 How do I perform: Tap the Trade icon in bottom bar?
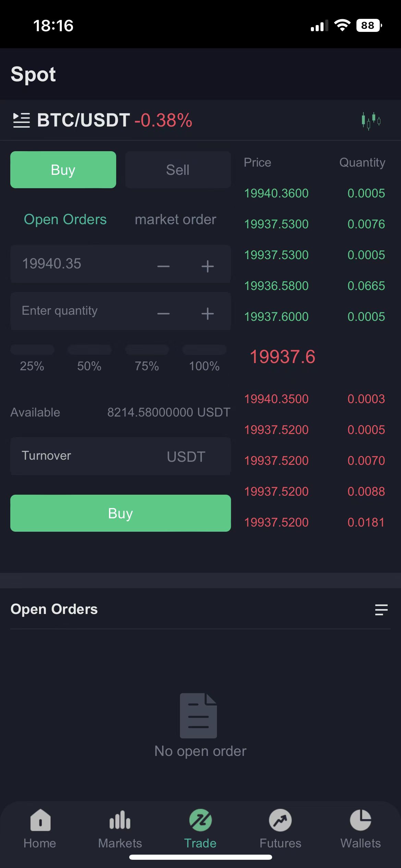tap(200, 820)
